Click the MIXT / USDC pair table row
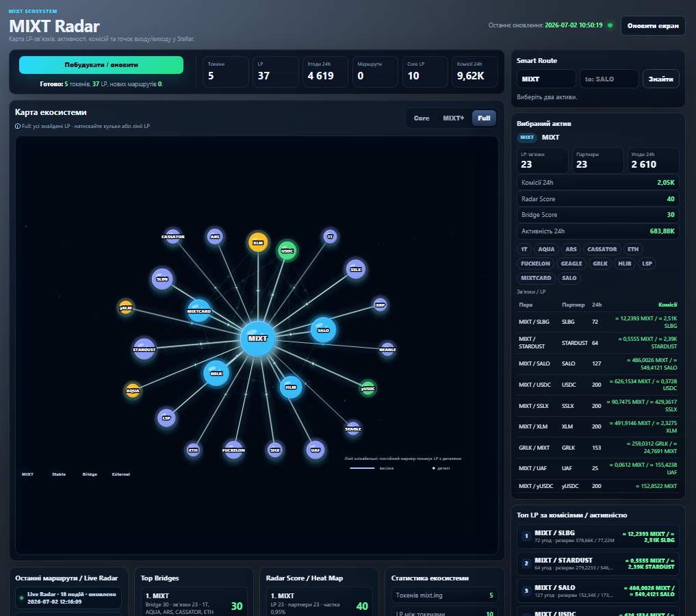 (x=598, y=385)
